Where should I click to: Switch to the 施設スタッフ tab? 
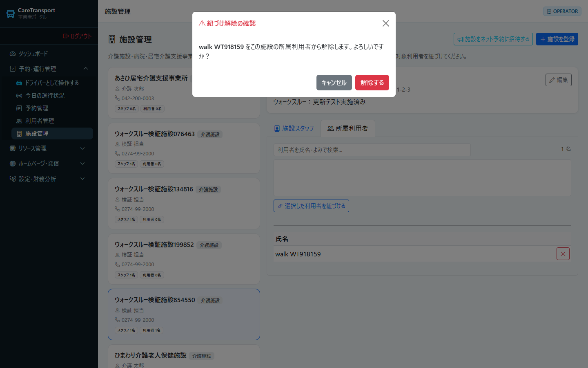(x=294, y=128)
